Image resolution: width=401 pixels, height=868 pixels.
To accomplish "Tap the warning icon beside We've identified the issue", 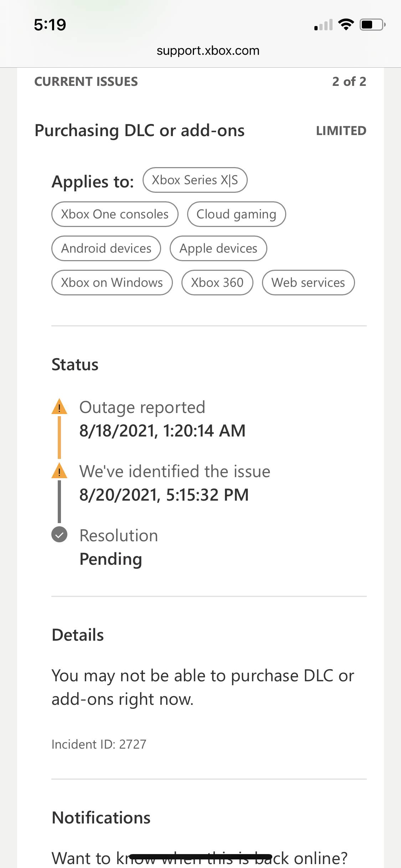I will click(59, 471).
